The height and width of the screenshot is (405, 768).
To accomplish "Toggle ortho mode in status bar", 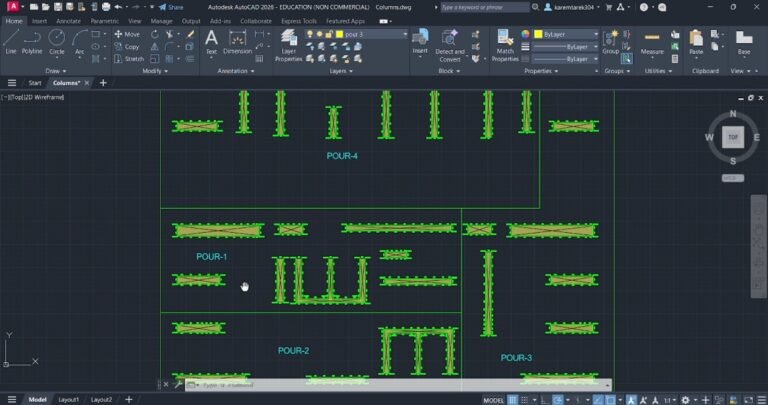I will [x=545, y=400].
